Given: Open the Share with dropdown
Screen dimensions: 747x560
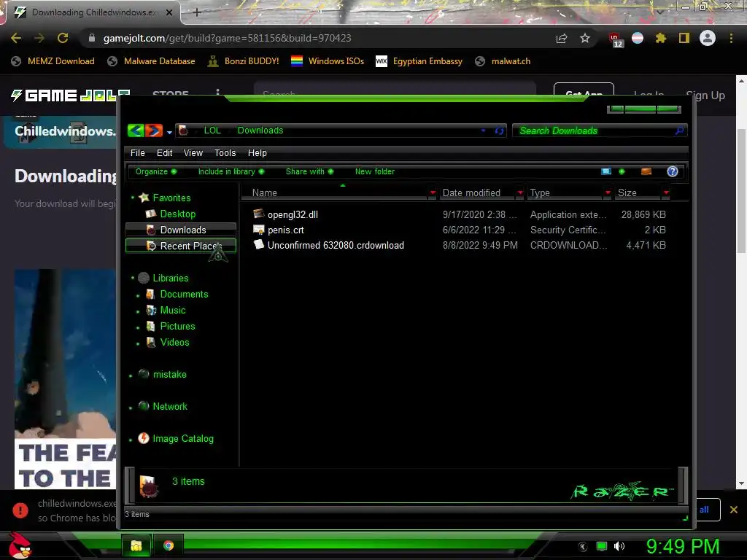Looking at the screenshot, I should [x=309, y=171].
